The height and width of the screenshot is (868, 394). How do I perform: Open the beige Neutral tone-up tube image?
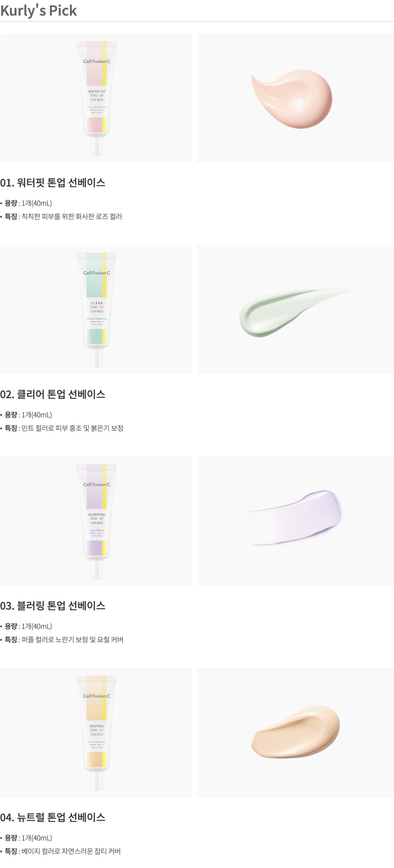click(96, 732)
